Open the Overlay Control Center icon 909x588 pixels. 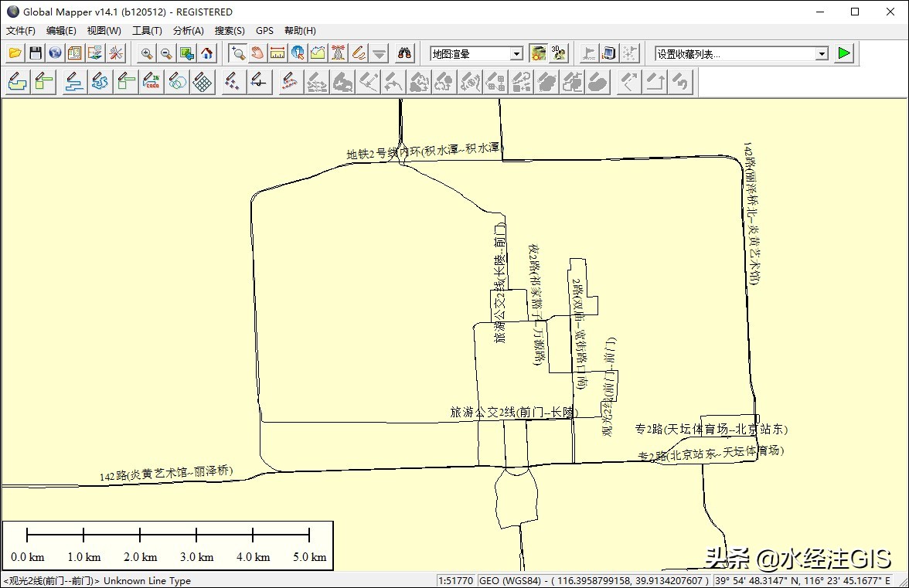[x=73, y=53]
